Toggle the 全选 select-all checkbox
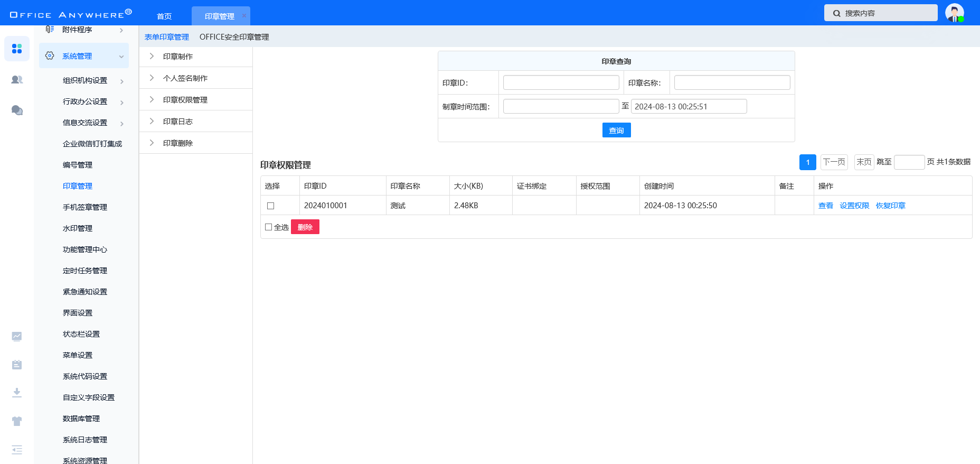980x464 pixels. coord(269,227)
